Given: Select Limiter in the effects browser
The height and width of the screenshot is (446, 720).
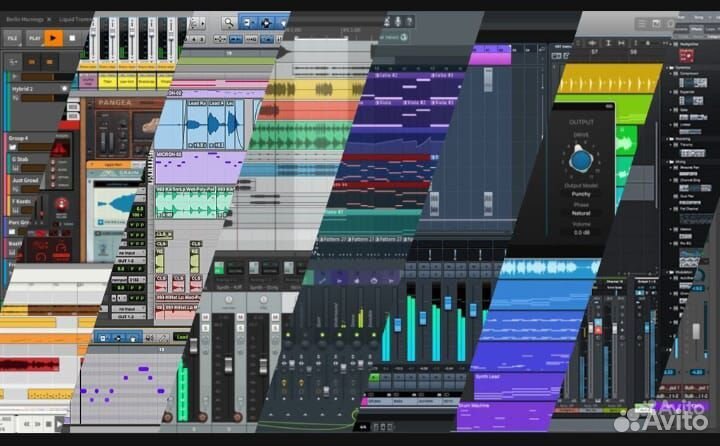Looking at the screenshot, I should tap(686, 124).
